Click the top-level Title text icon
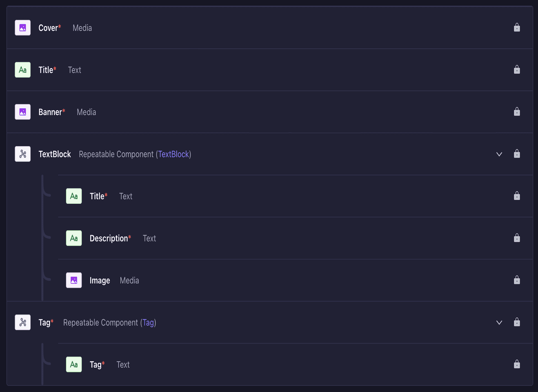 pyautogui.click(x=23, y=70)
